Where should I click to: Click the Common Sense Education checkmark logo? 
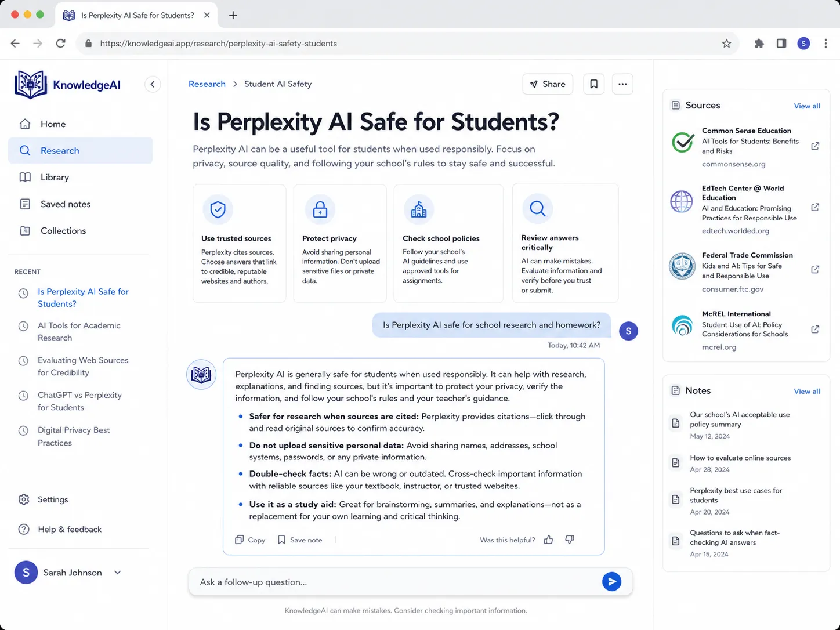pos(683,142)
